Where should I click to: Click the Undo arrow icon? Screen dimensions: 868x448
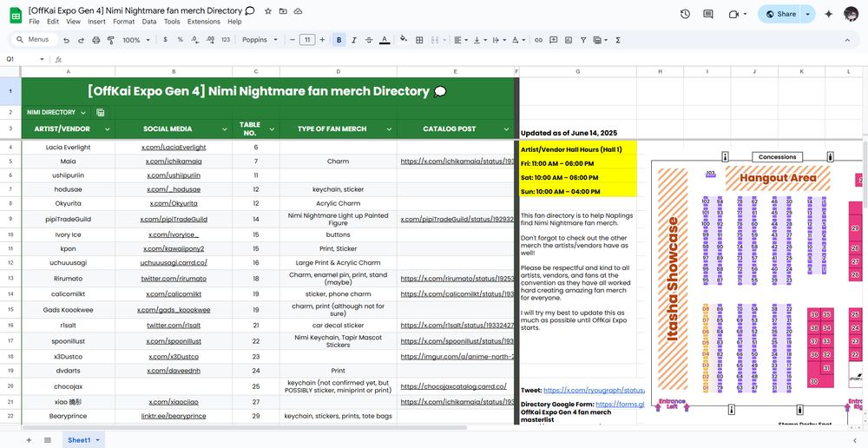(x=67, y=40)
